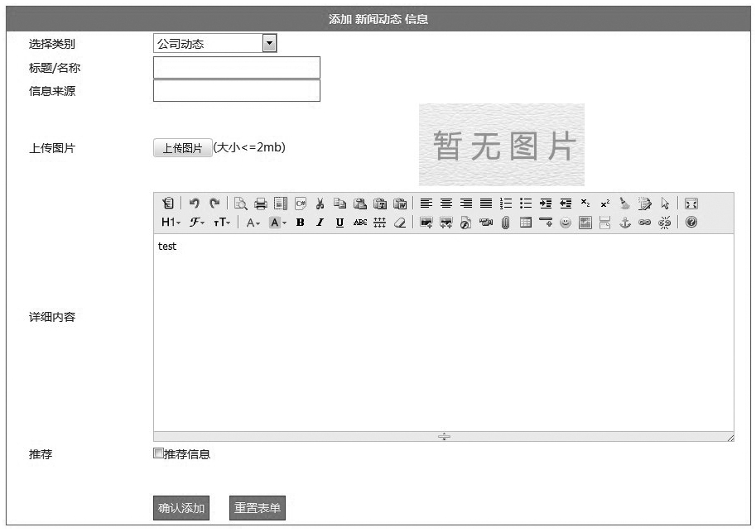Paste as plain text icon
The image size is (756, 532).
pos(380,204)
